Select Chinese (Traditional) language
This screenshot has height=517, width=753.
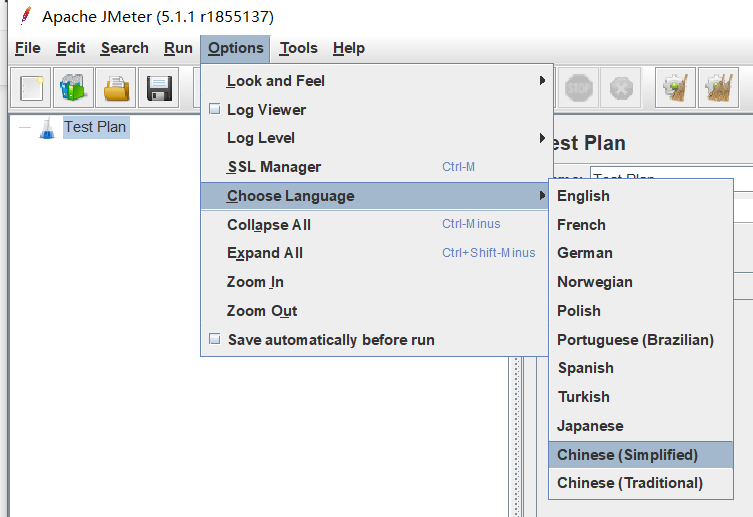(x=641, y=483)
